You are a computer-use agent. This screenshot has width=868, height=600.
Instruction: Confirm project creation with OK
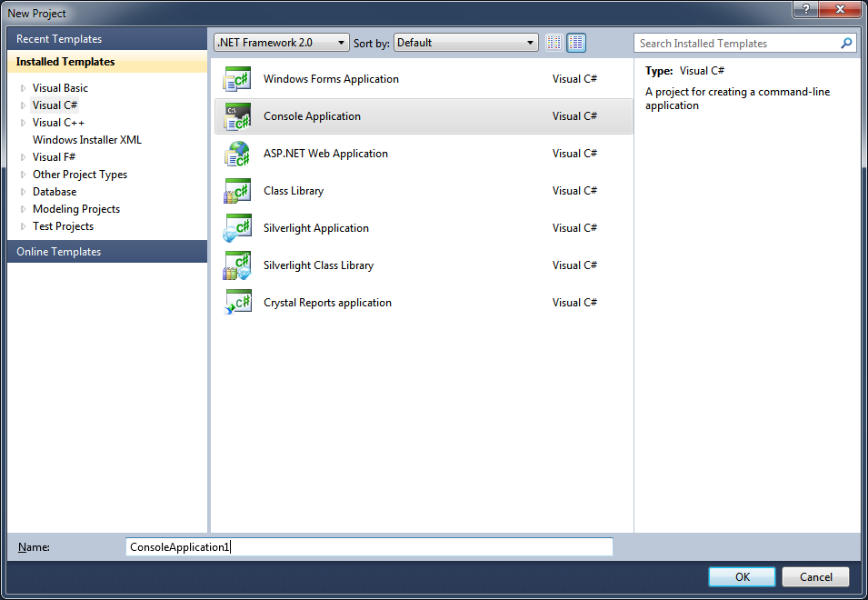[x=741, y=576]
